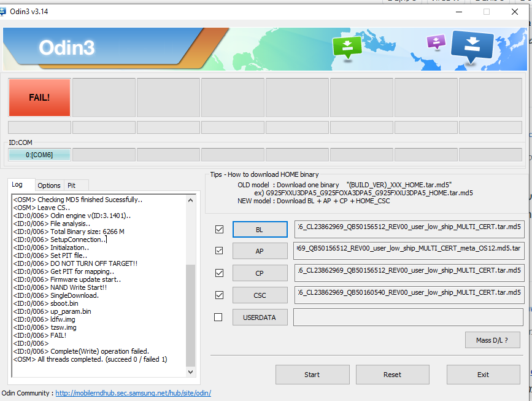Click the 'Set PIT file..' log line

tap(50, 255)
